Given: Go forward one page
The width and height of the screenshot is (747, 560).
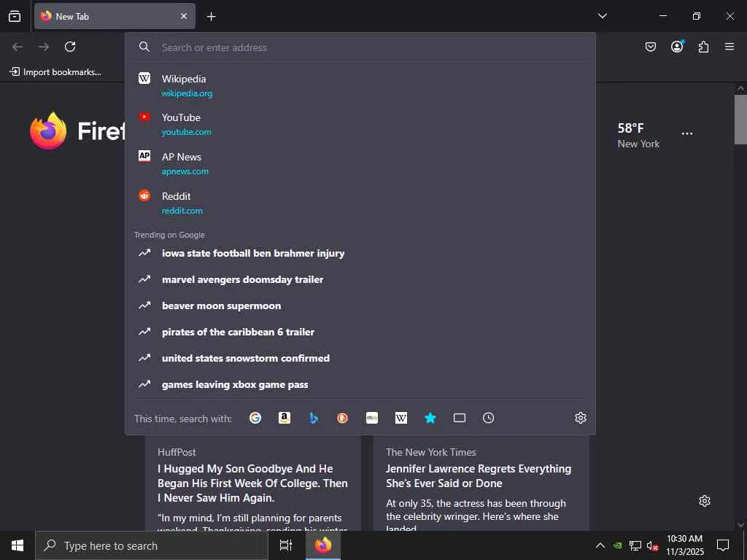Looking at the screenshot, I should coord(44,47).
